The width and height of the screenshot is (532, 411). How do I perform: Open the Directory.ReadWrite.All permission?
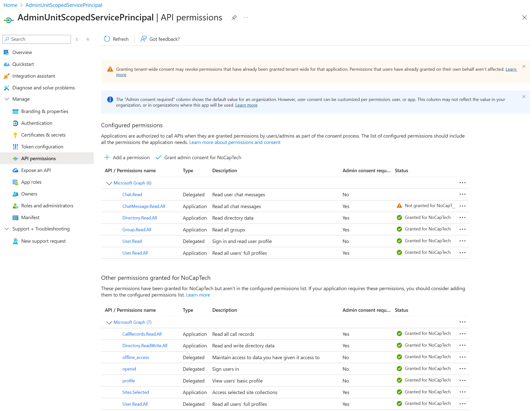[145, 346]
